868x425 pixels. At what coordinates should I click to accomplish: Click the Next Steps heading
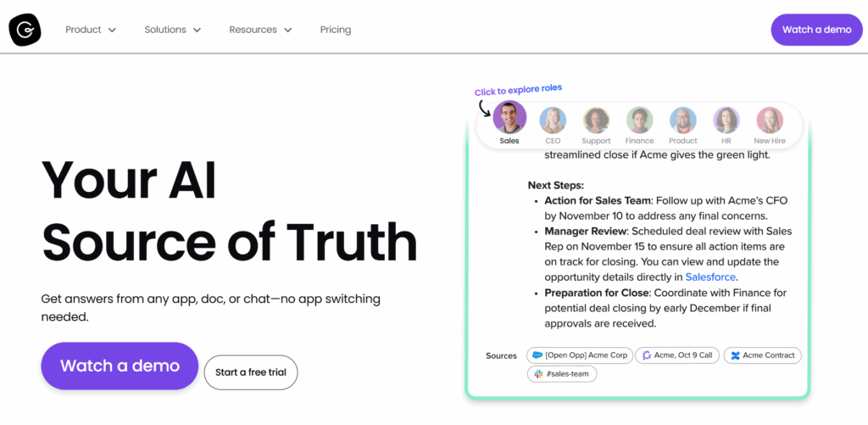[556, 185]
